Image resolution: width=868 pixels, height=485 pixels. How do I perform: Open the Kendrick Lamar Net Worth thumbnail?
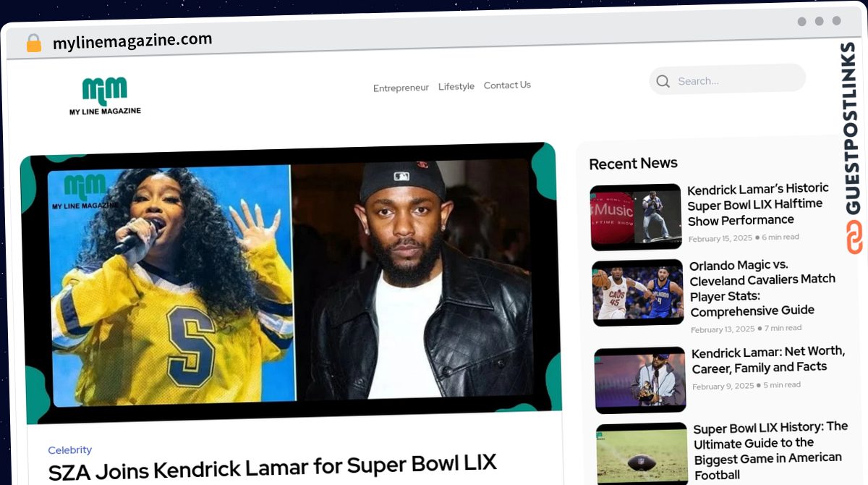coord(641,380)
